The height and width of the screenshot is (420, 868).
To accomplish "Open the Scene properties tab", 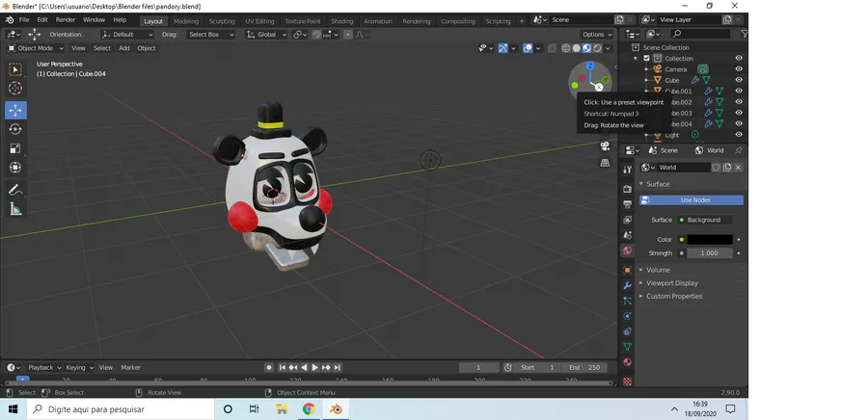I will [627, 235].
